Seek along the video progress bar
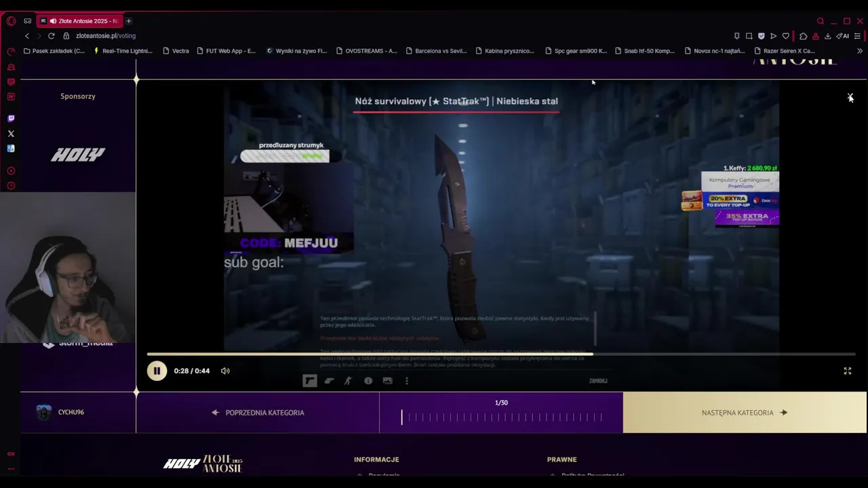The height and width of the screenshot is (488, 868). click(502, 354)
